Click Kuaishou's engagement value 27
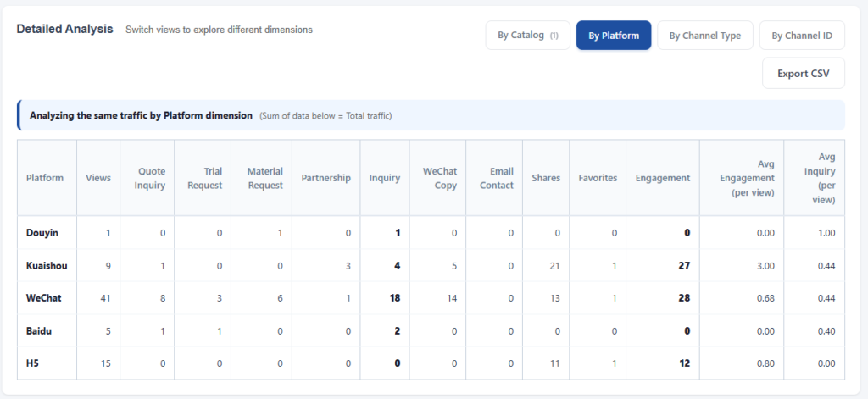The height and width of the screenshot is (399, 868). (684, 266)
